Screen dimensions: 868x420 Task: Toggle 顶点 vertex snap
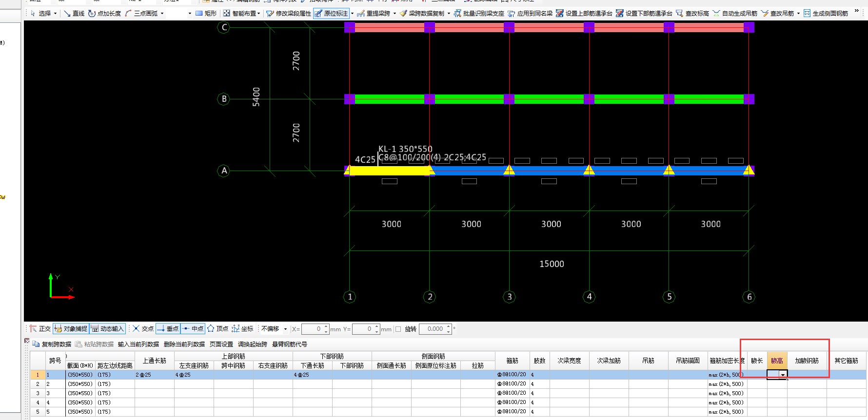[217, 329]
